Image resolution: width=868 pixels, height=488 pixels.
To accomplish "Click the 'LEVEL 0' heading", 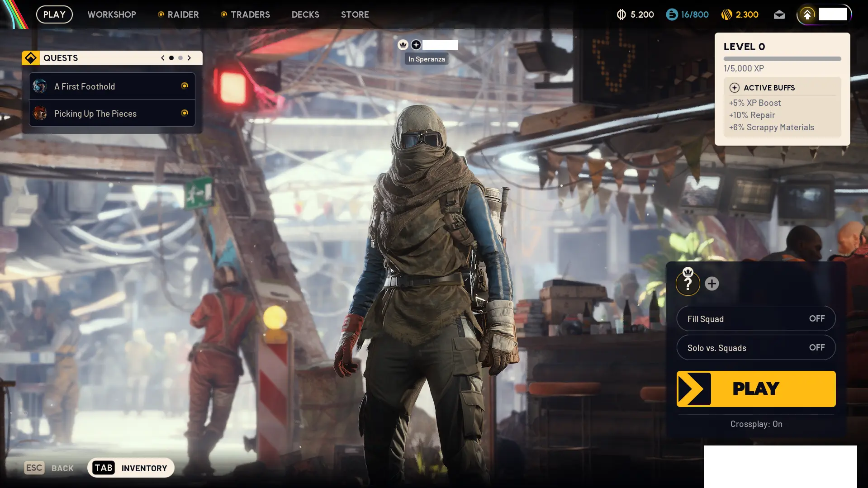I will click(x=744, y=47).
